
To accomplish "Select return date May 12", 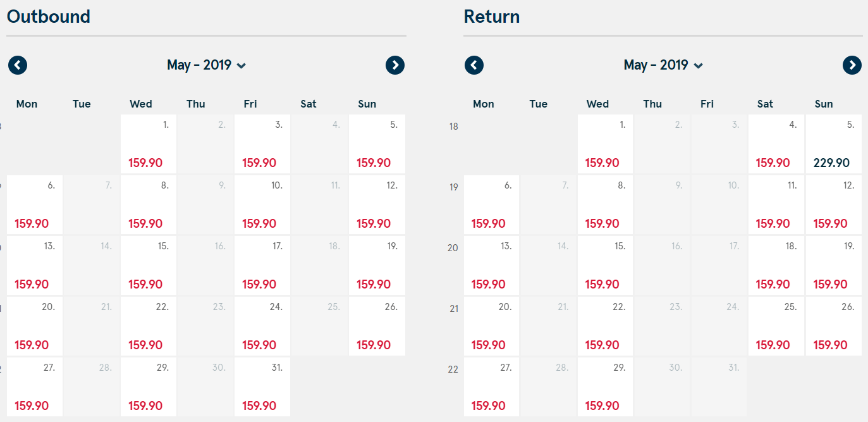I will pyautogui.click(x=834, y=204).
